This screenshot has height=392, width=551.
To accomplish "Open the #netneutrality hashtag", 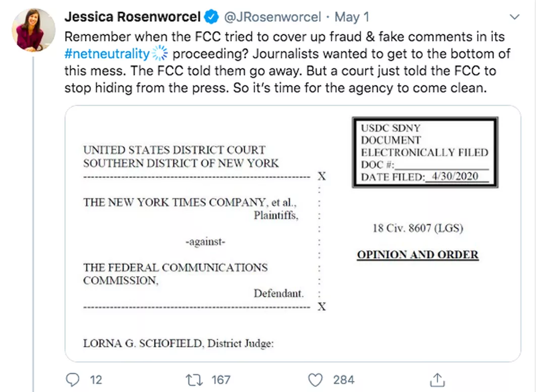I will [x=107, y=54].
